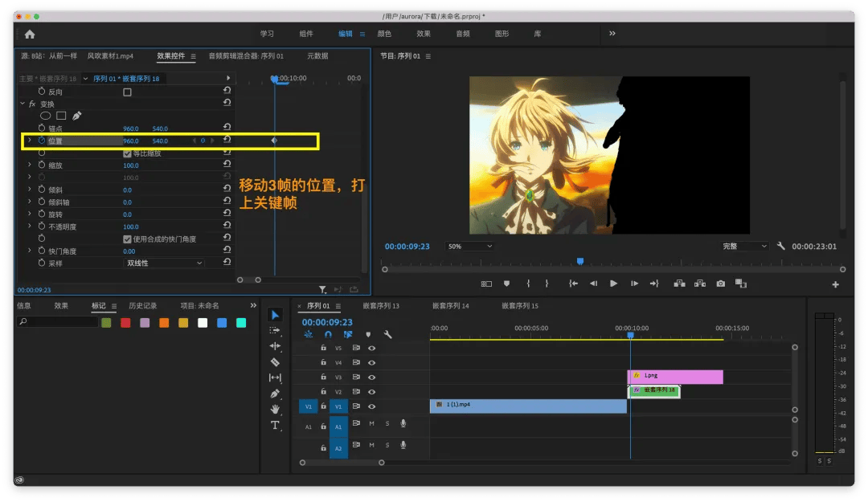Image resolution: width=868 pixels, height=502 pixels.
Task: Insert sequence as nest toggle icon
Action: [309, 334]
